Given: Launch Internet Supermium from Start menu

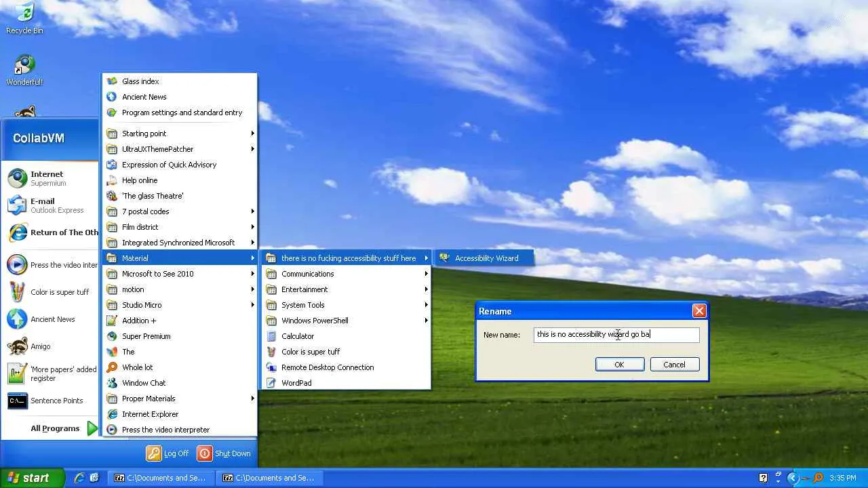Looking at the screenshot, I should point(50,178).
